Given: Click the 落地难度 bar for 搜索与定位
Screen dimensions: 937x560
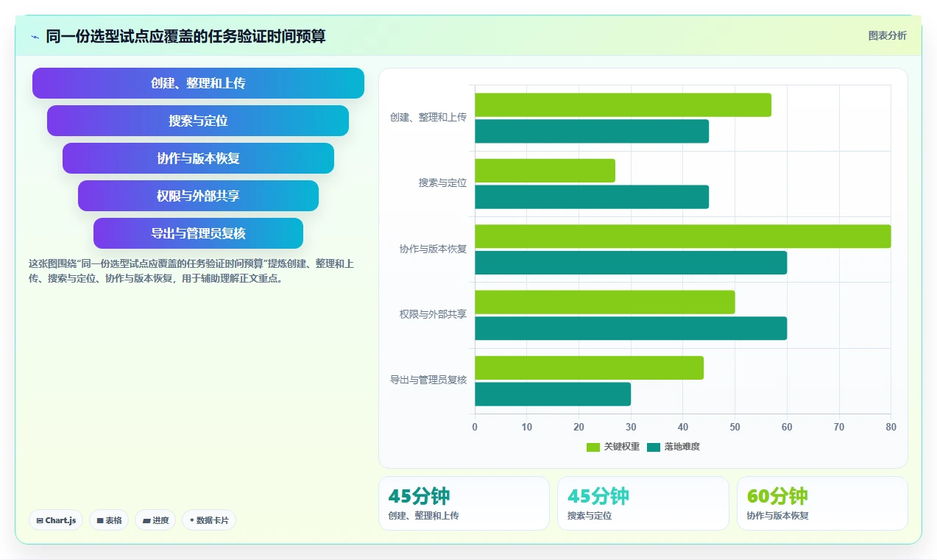Looking at the screenshot, I should [x=592, y=197].
